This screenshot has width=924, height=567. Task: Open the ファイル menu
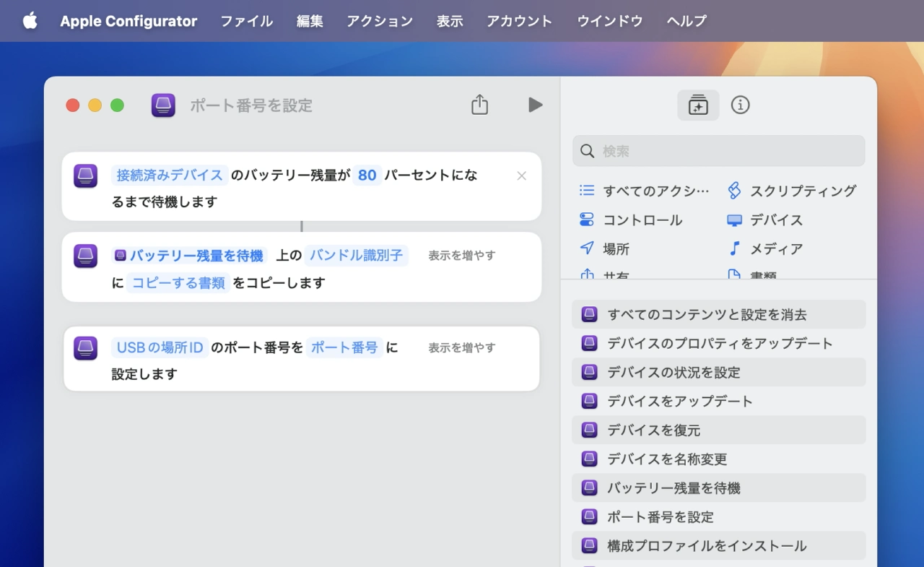(246, 21)
